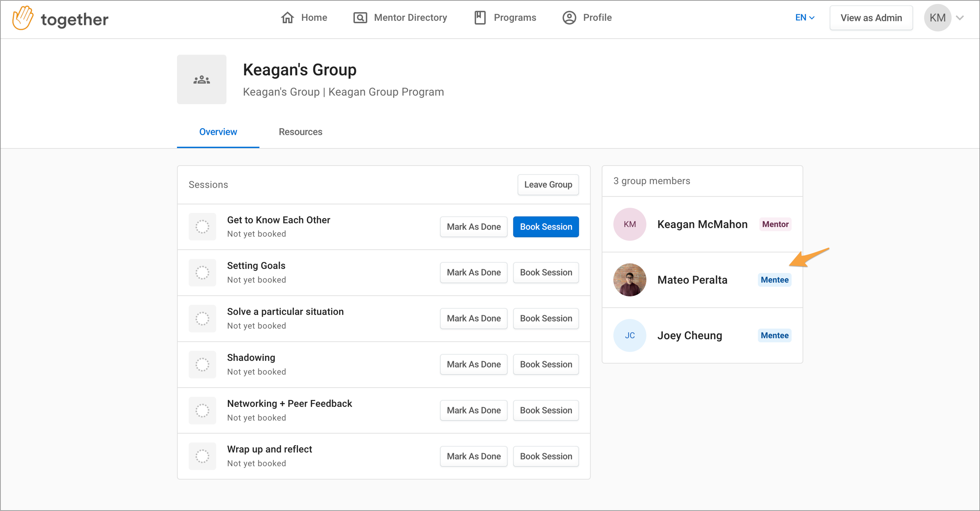The width and height of the screenshot is (980, 511).
Task: Click the Leave Group button
Action: point(548,185)
